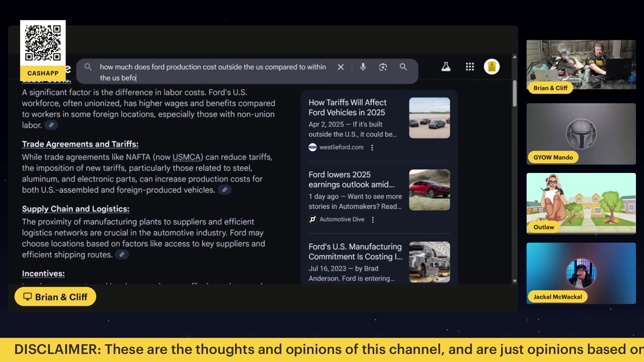Select the Outlaw participant tile
Screen dimensions: 644x362
(x=581, y=204)
